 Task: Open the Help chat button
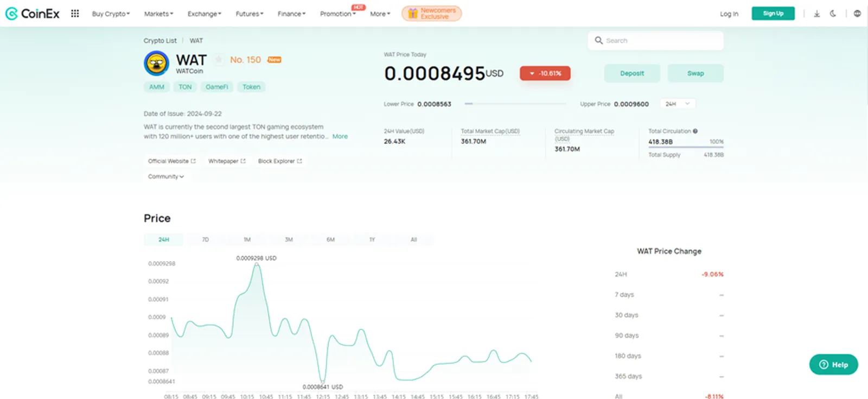(x=833, y=365)
